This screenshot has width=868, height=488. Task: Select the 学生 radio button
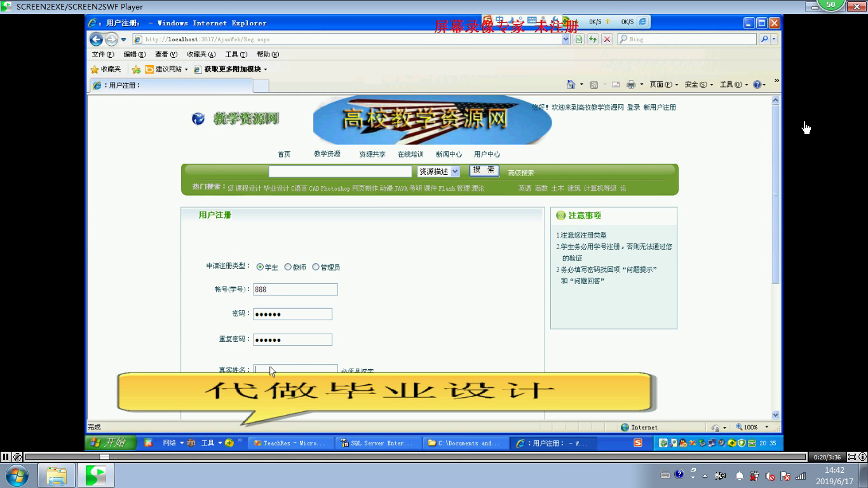(x=260, y=268)
